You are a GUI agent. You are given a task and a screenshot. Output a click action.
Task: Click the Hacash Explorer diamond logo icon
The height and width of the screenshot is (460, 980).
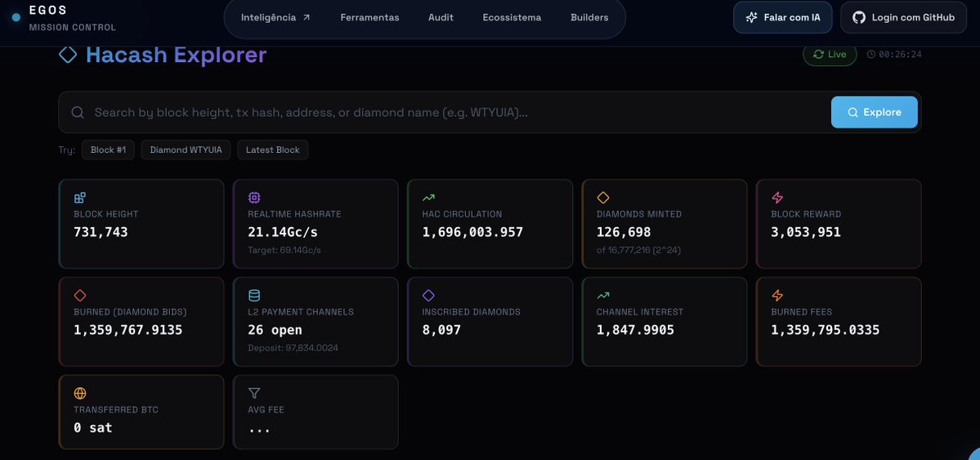(x=68, y=55)
